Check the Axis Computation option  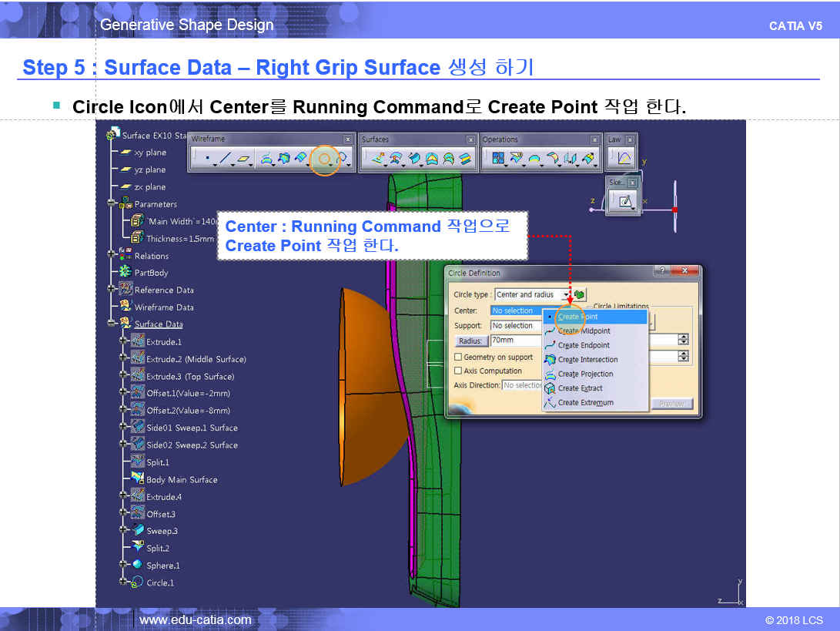(458, 371)
